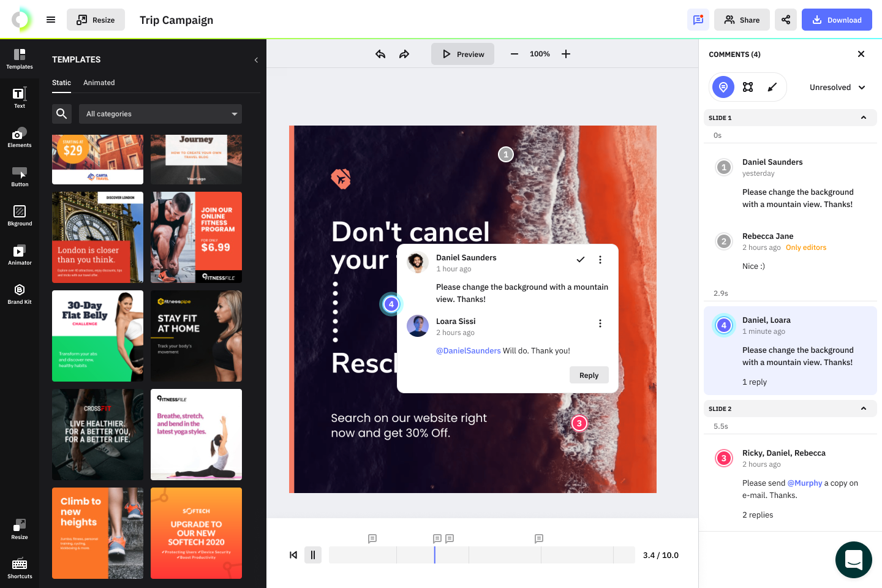Collapse the Slide 2 comments section

(x=864, y=409)
